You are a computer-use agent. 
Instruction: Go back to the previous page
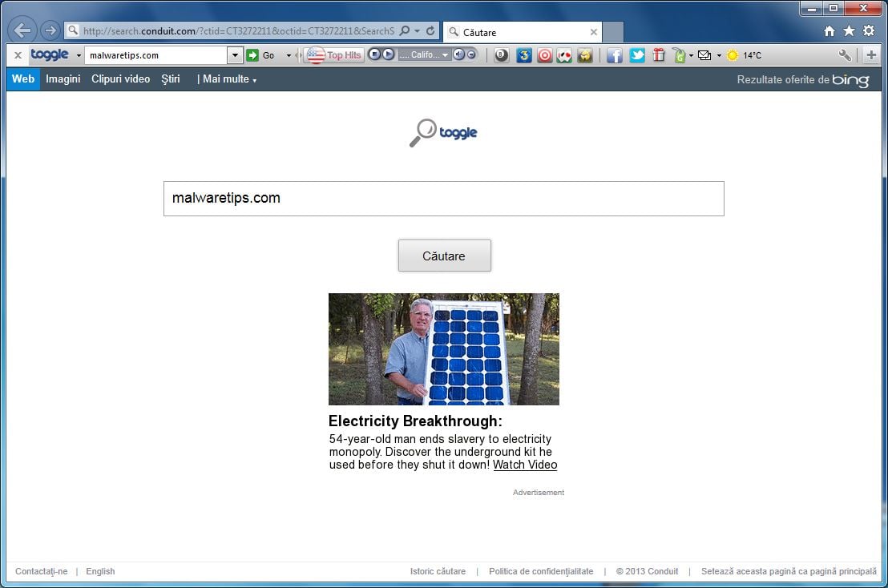(22, 30)
